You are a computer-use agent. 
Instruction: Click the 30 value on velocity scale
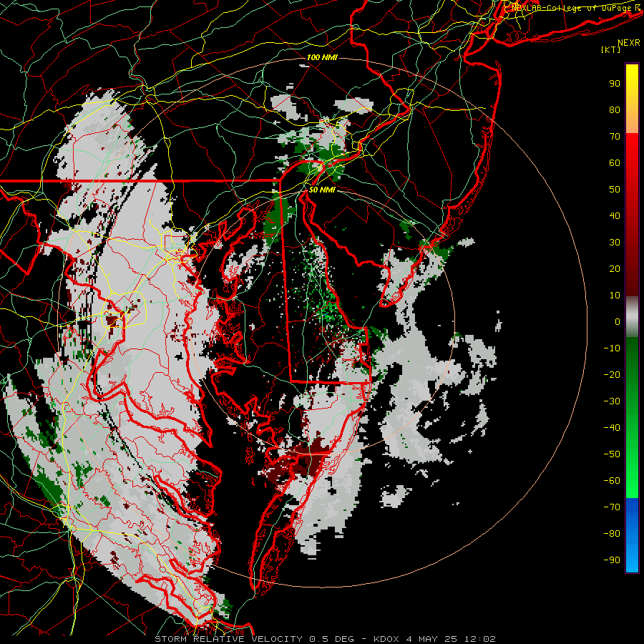click(615, 243)
